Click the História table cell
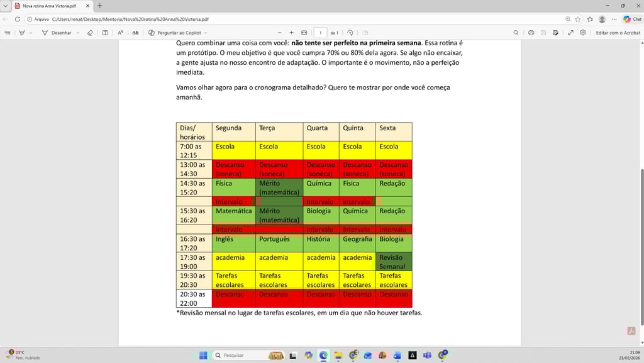This screenshot has width=644, height=363. (321, 243)
